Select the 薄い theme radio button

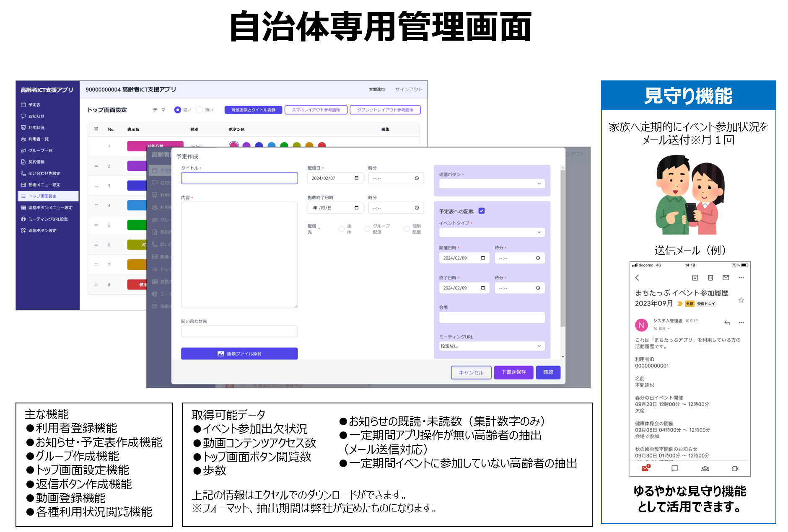200,110
